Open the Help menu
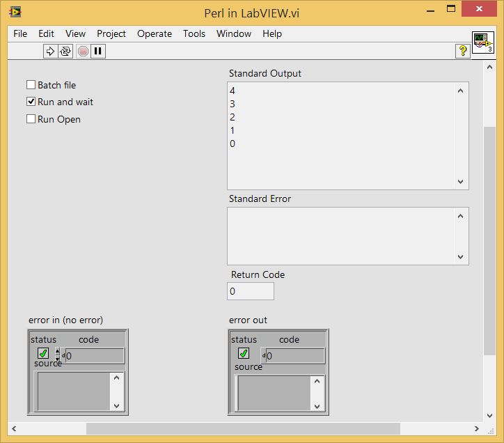Screen dimensions: 504x443 click(272, 33)
